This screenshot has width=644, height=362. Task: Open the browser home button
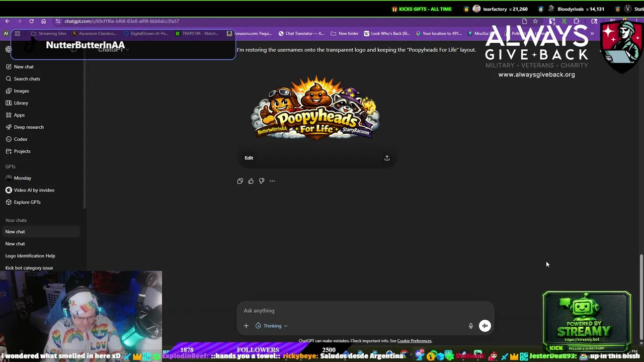pos(43,21)
